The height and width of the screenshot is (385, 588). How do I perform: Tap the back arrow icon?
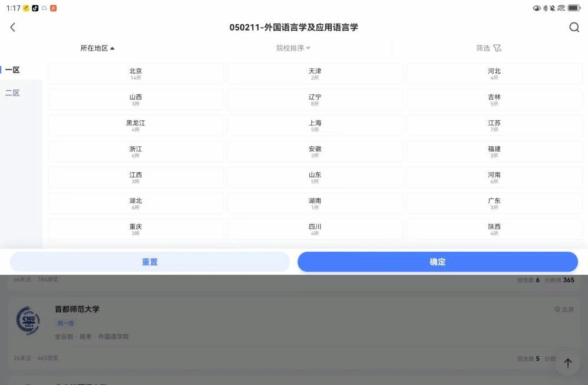[x=13, y=27]
